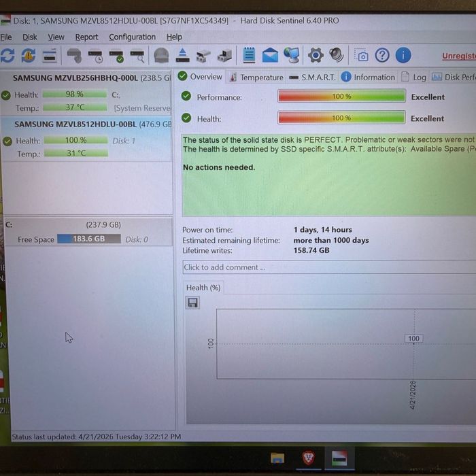Click the 31 °C temperature bar

(76, 153)
